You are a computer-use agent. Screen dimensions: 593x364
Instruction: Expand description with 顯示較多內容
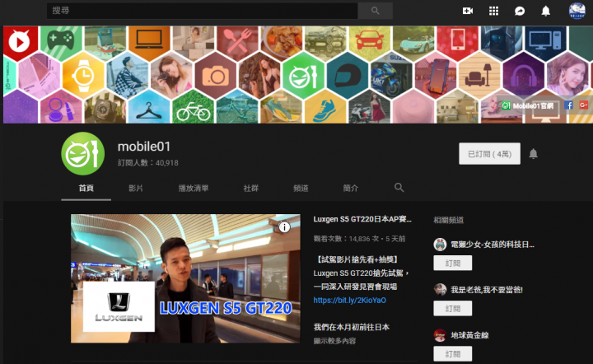tap(334, 341)
